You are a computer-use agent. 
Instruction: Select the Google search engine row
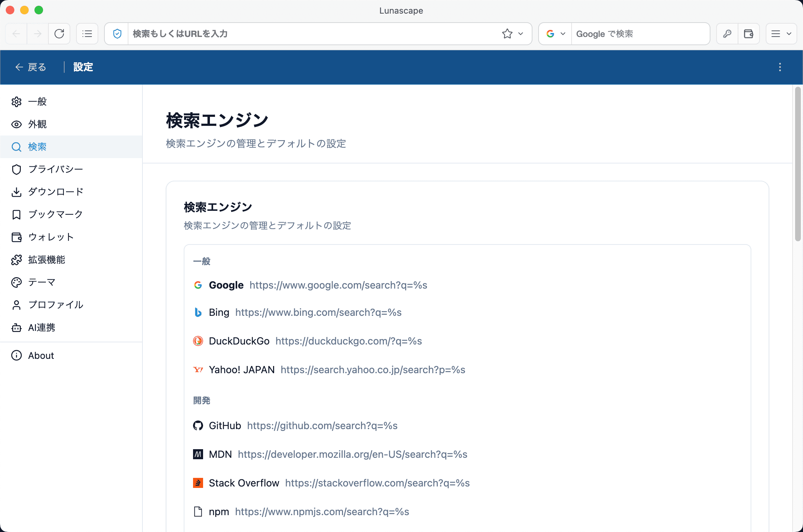point(467,285)
